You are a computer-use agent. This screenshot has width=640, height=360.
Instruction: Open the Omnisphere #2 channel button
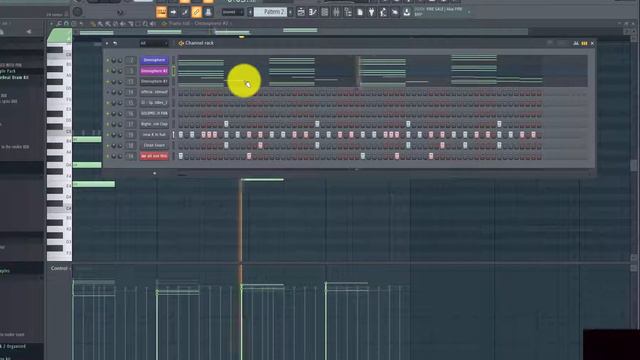tap(154, 71)
